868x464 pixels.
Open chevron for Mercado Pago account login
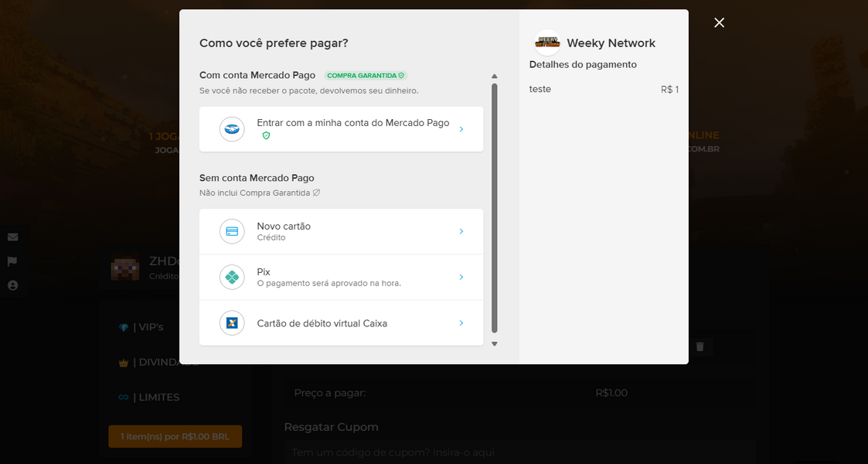461,129
